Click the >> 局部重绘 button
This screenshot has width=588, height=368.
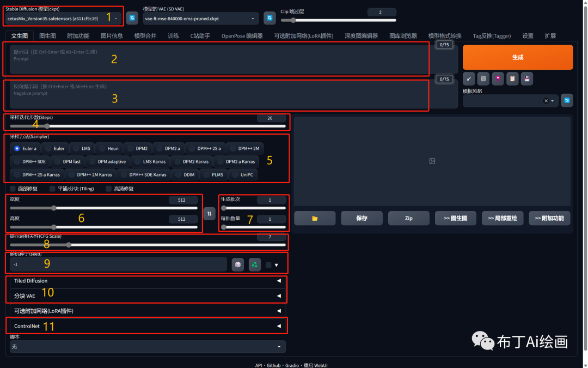point(502,218)
